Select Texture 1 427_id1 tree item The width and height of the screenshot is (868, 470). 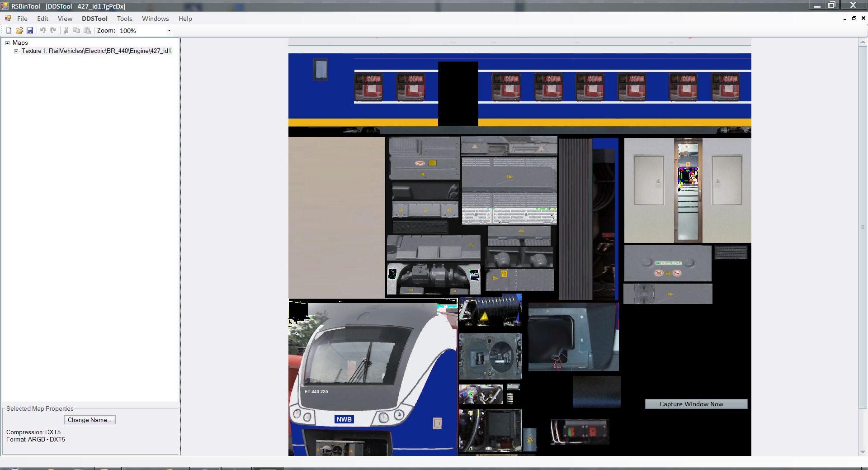tap(96, 51)
